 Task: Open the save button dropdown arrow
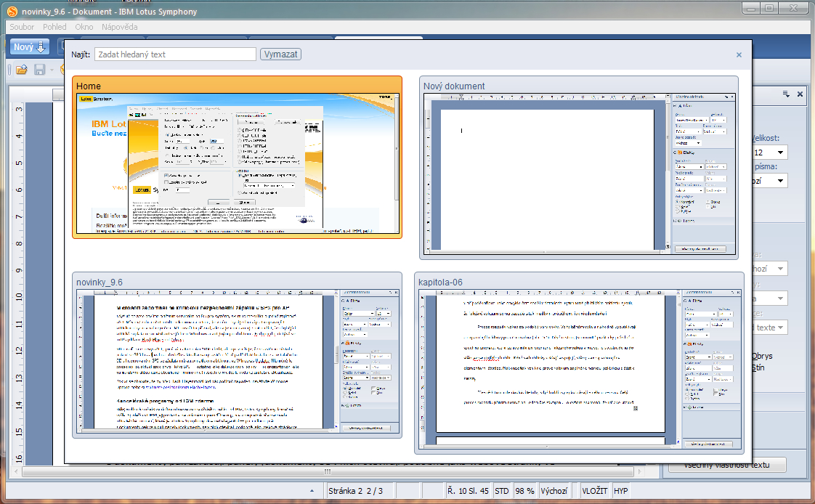tap(52, 70)
